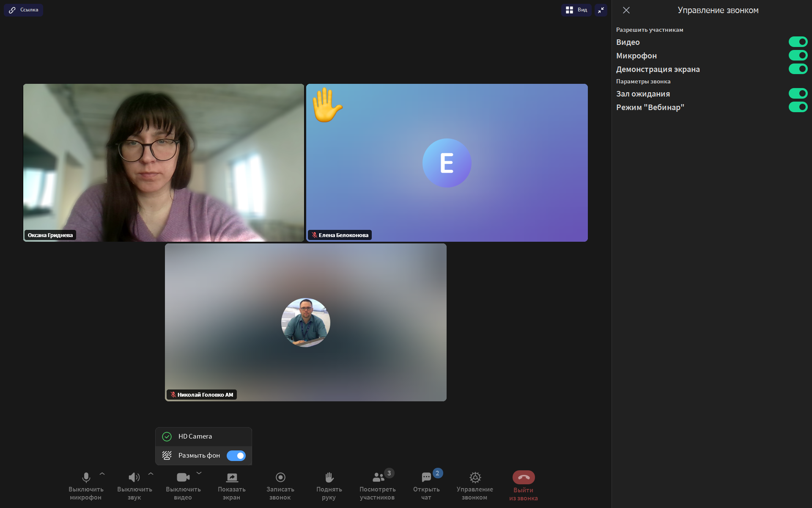Raise hand using Поднять руку
Viewport: 812px width, 508px height.
point(329,478)
